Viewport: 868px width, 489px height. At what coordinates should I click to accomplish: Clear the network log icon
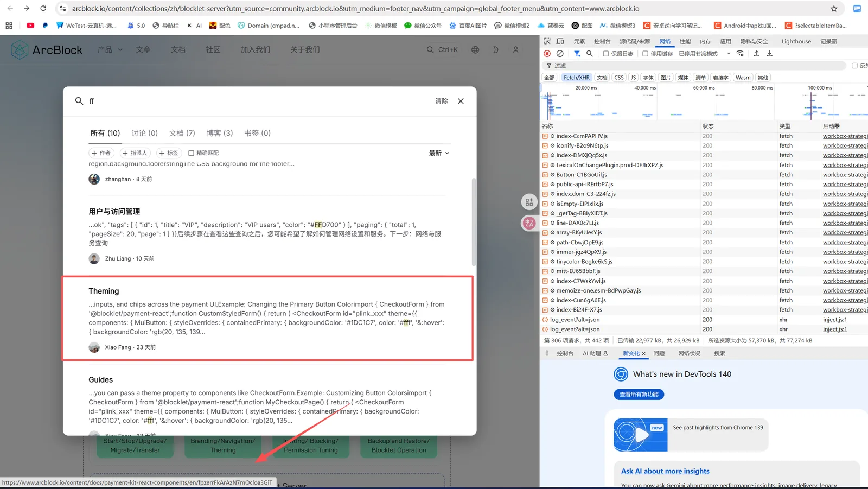[560, 54]
